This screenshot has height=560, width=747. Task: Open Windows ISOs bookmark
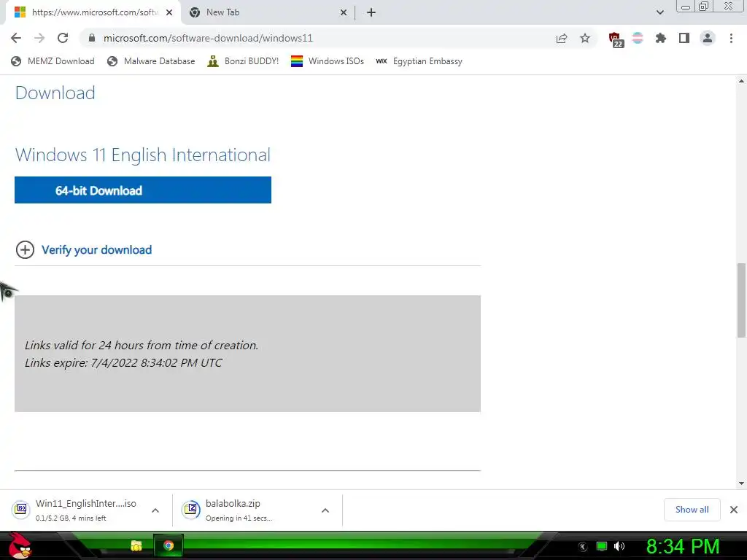coord(328,61)
